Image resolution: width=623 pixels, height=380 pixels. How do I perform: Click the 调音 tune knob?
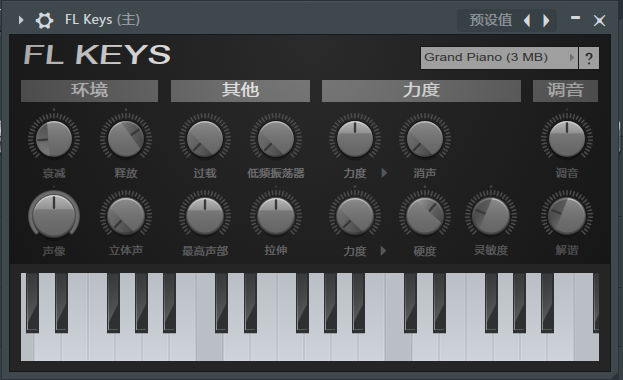pyautogui.click(x=567, y=139)
